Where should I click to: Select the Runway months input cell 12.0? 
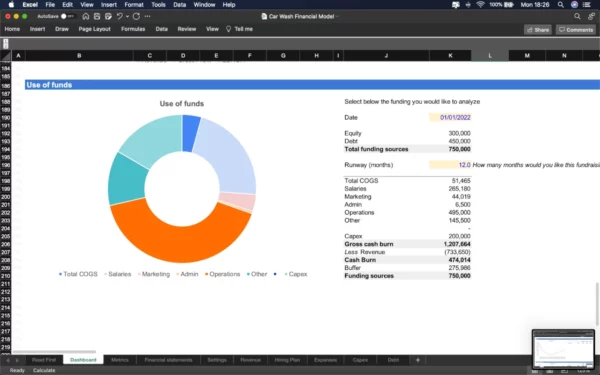click(x=450, y=165)
